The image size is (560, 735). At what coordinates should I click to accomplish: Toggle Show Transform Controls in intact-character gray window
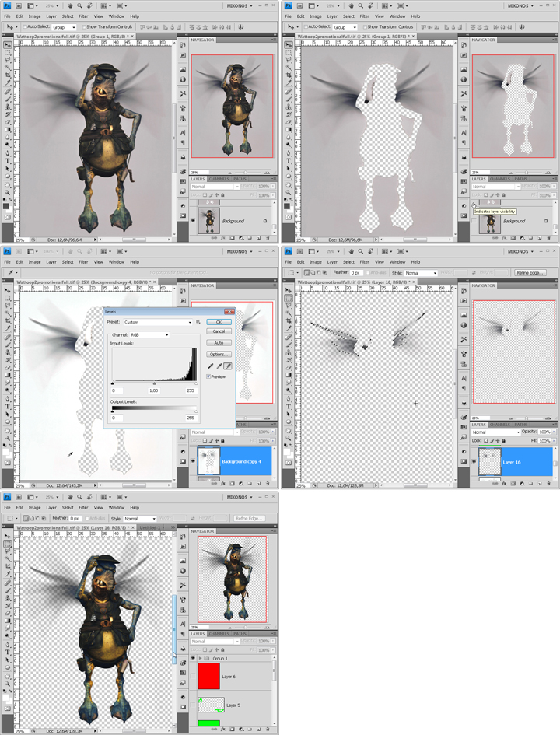point(84,26)
